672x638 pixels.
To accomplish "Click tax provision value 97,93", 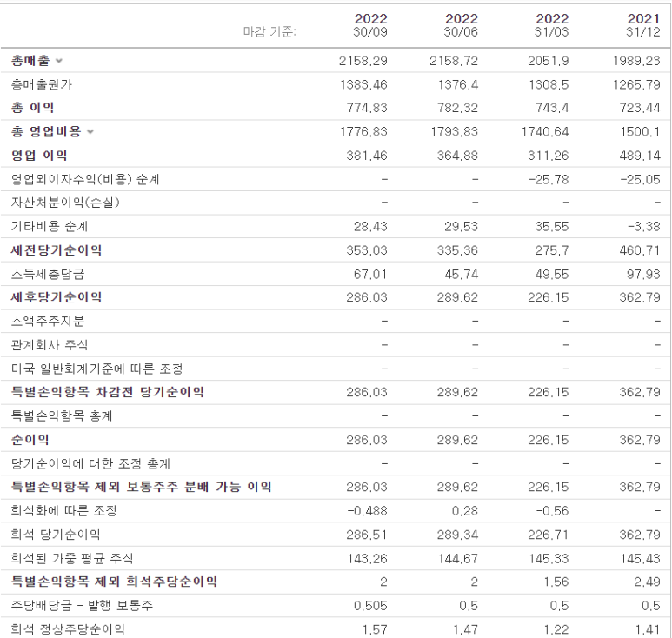I will [643, 274].
